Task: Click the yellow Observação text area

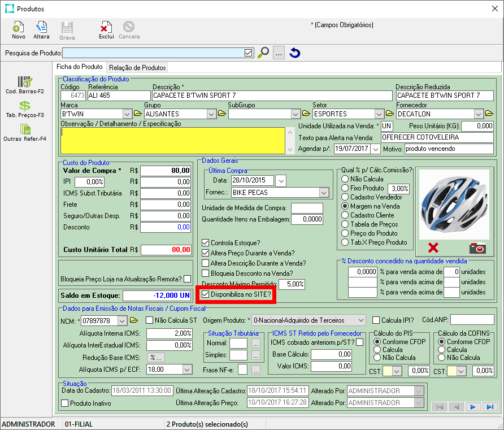Action: click(x=173, y=140)
